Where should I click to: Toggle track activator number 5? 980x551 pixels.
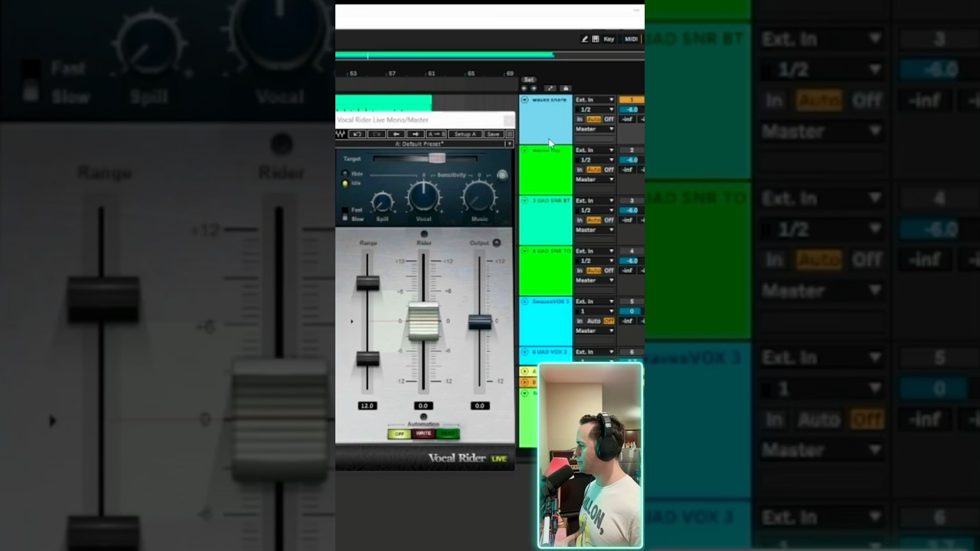click(x=632, y=302)
